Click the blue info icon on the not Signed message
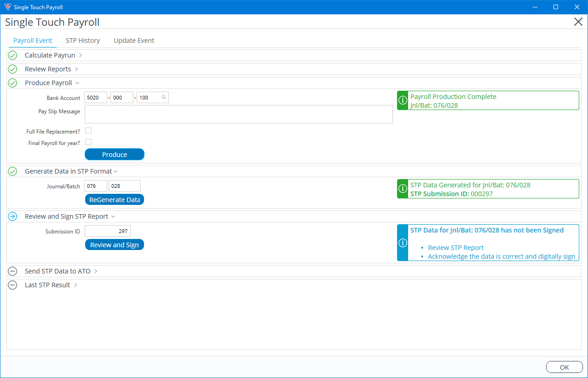588x378 pixels. (403, 243)
